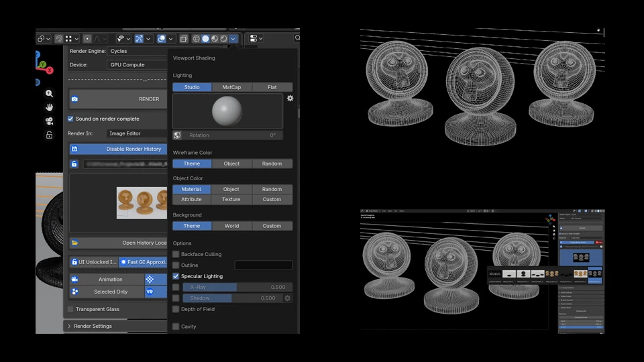Toggle the snap magnet icon
Screen dimensions: 644x362
(59, 39)
